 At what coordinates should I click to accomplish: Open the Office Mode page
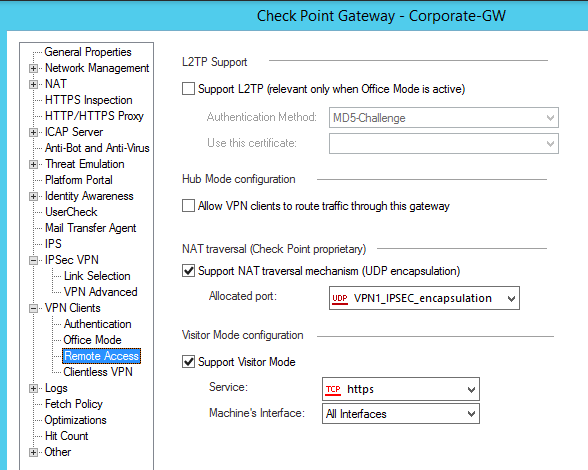coord(92,340)
